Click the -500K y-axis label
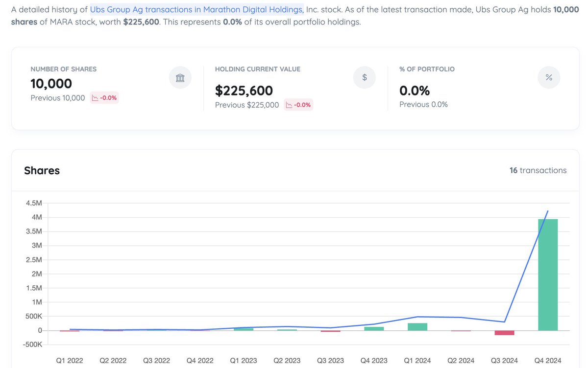The height and width of the screenshot is (368, 588). (31, 345)
